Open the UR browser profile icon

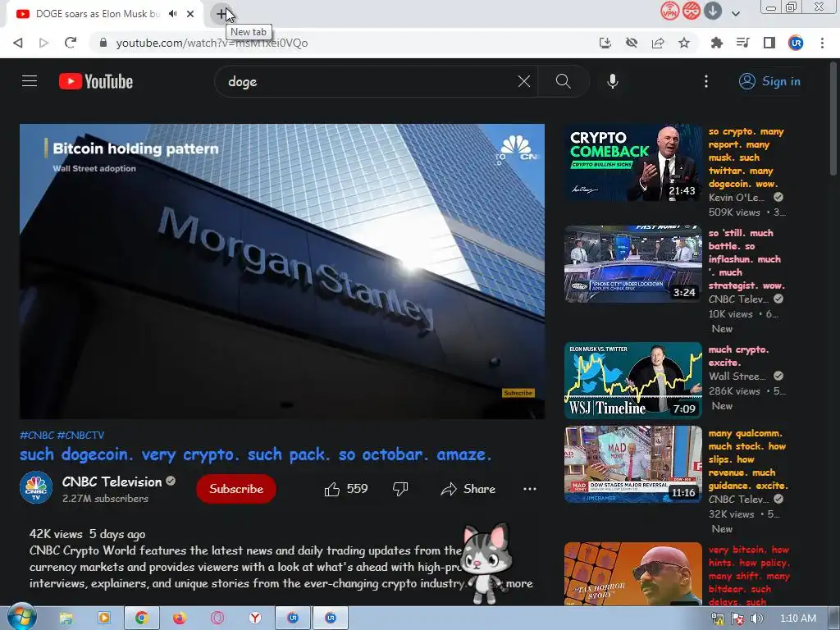tap(796, 43)
